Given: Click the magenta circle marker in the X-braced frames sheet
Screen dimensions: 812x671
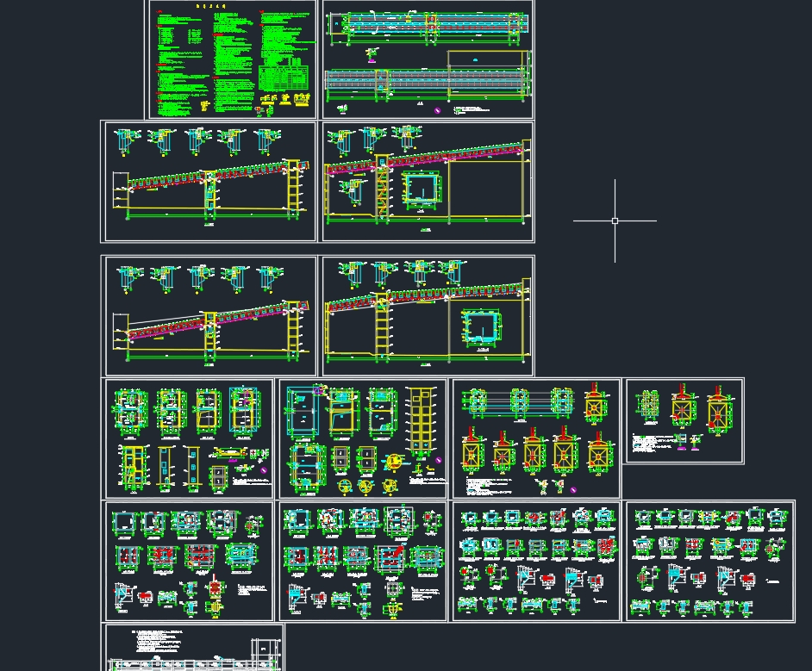Looking at the screenshot, I should (x=572, y=489).
